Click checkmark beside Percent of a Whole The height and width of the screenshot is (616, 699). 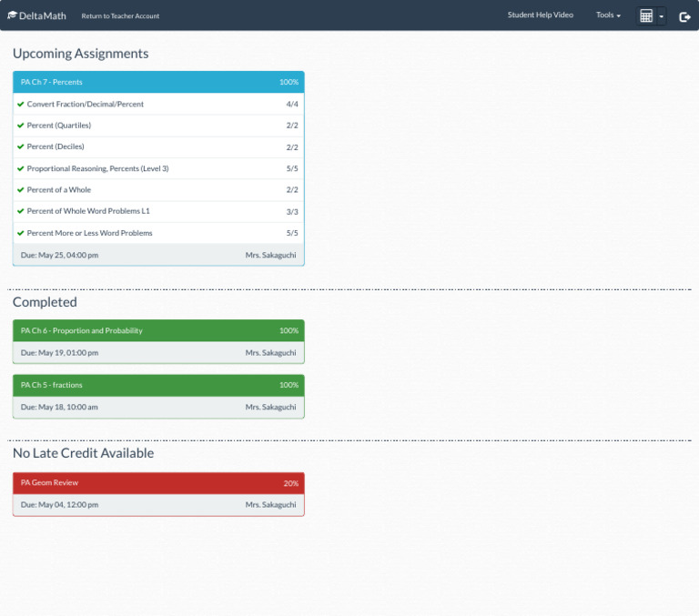tap(20, 190)
